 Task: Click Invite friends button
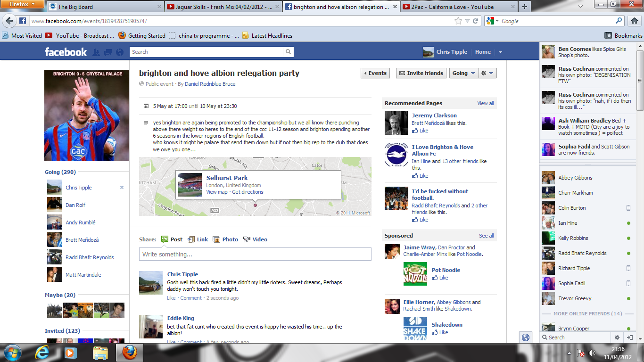[x=421, y=73]
